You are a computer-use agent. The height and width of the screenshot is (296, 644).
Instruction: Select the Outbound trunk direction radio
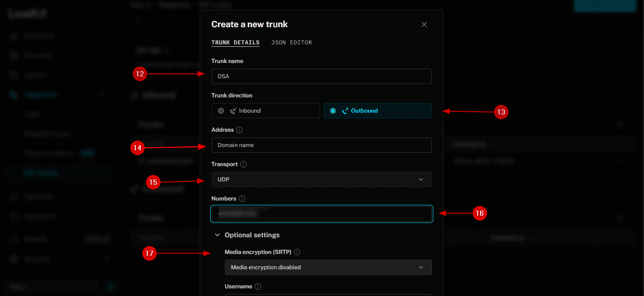333,111
